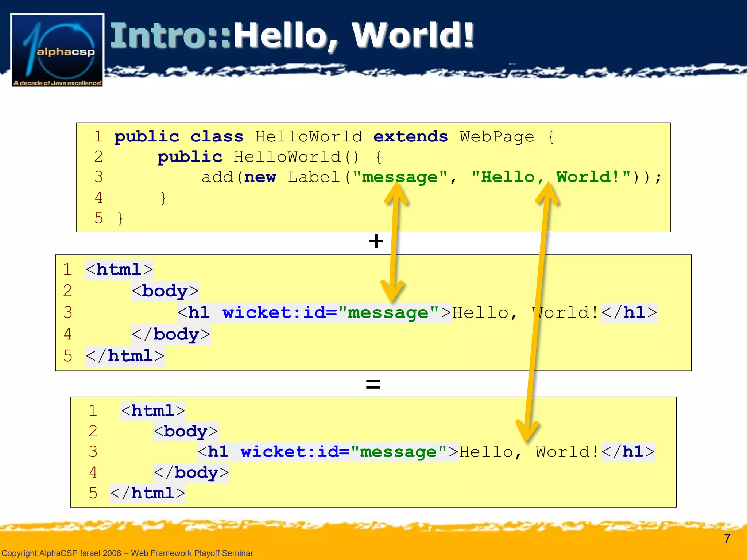The width and height of the screenshot is (747, 560).
Task: Click the closing </html> tag in the bottom box
Action: point(148,493)
